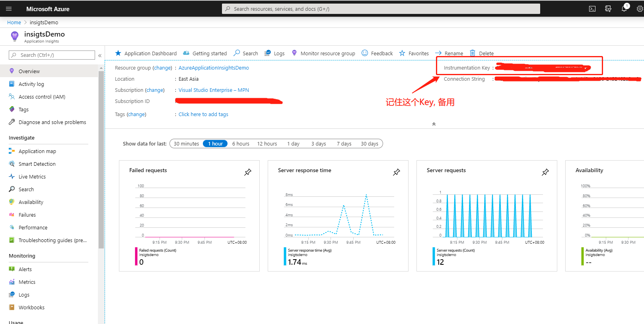Select Overview in the sidebar
The height and width of the screenshot is (324, 644).
pyautogui.click(x=49, y=71)
